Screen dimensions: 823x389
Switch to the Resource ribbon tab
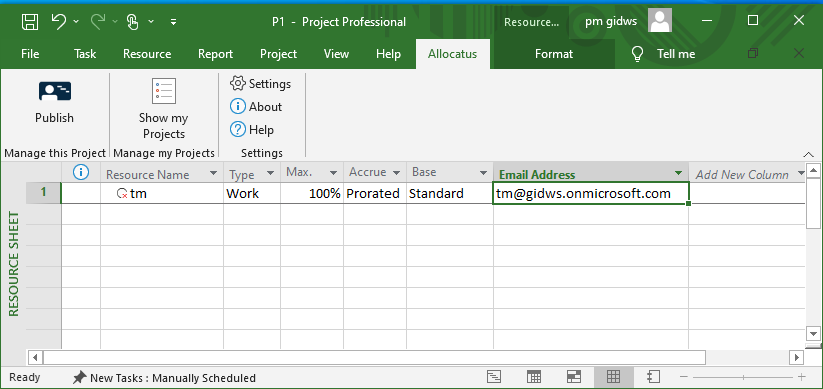[147, 54]
